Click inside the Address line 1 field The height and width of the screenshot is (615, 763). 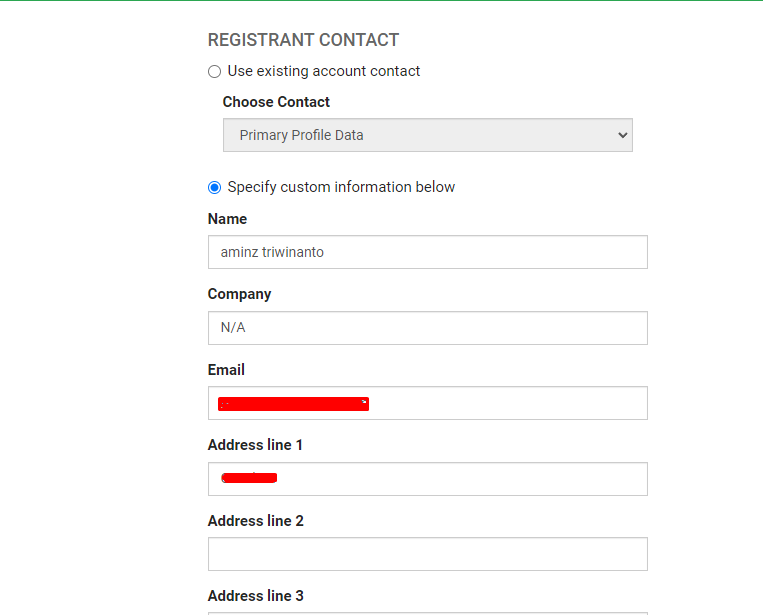pyautogui.click(x=428, y=479)
